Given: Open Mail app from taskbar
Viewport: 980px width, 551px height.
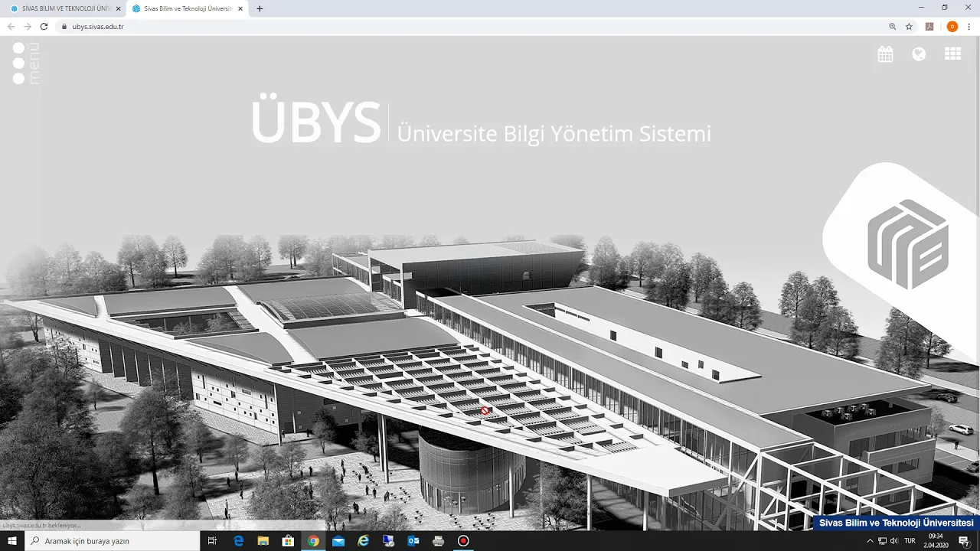Looking at the screenshot, I should [x=338, y=540].
